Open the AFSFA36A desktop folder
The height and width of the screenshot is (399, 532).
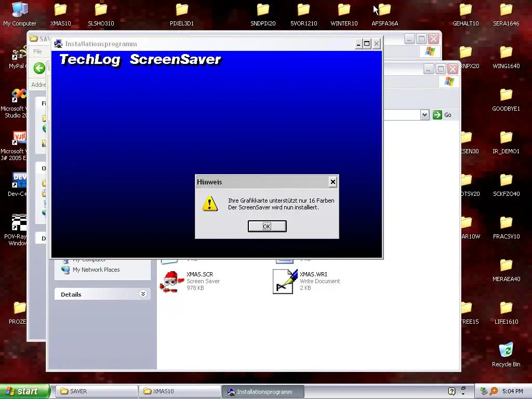click(385, 14)
